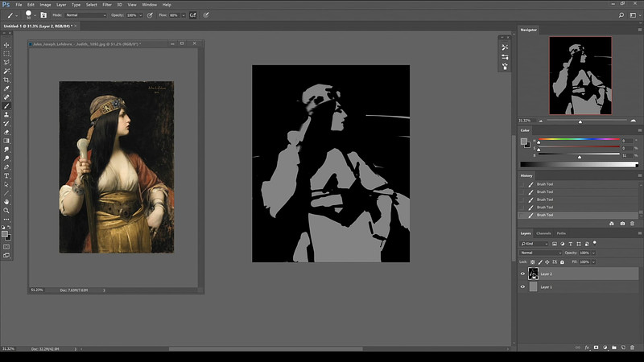Select the Polygonal Lasso tool
This screenshot has height=362, width=644.
[x=6, y=63]
